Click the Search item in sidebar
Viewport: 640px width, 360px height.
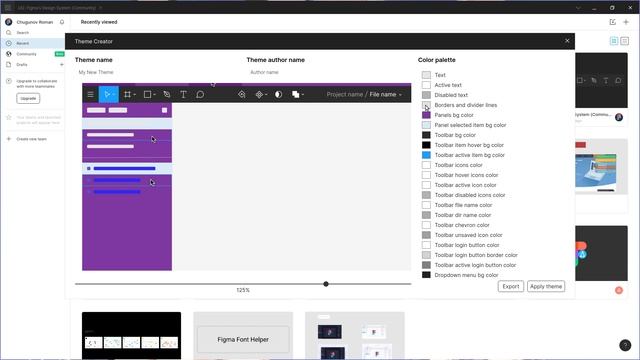click(x=33, y=33)
